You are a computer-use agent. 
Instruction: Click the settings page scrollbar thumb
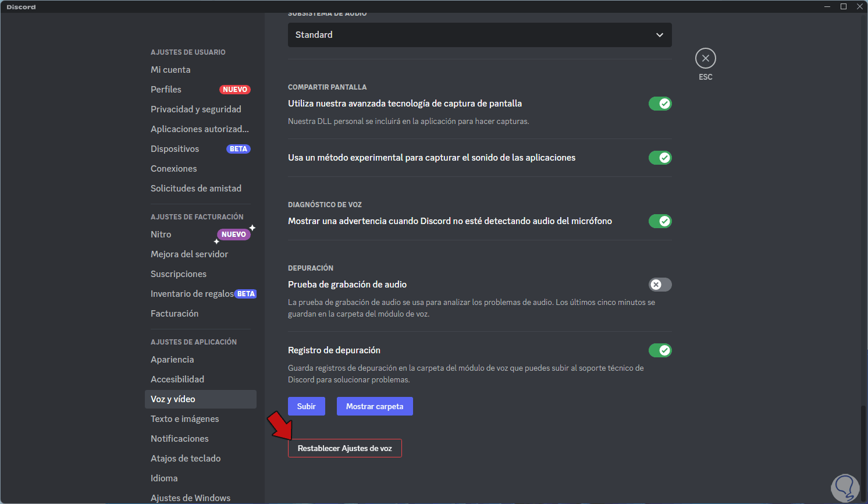click(863, 453)
